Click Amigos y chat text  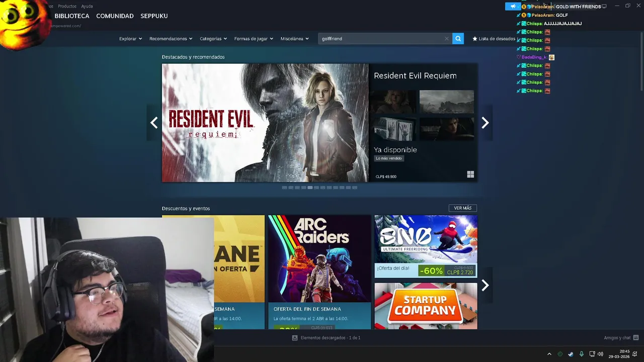pyautogui.click(x=617, y=338)
